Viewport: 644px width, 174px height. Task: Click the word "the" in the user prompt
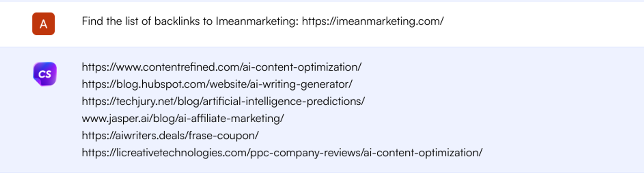tap(114, 21)
